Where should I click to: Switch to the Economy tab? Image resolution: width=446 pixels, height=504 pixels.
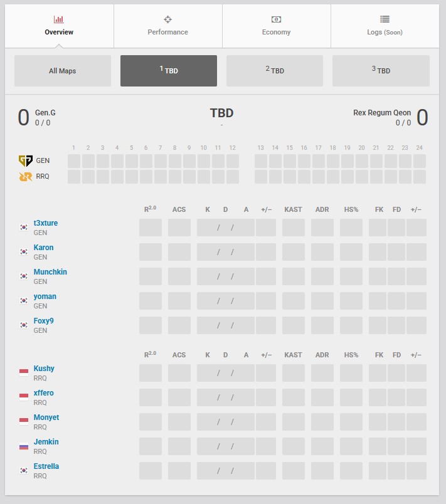[276, 26]
